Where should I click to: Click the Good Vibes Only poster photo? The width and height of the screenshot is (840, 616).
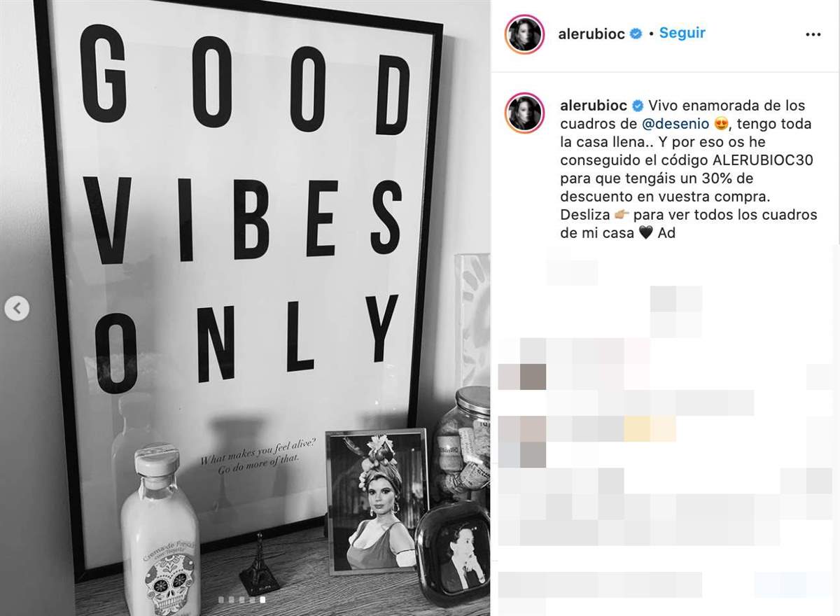(245, 308)
